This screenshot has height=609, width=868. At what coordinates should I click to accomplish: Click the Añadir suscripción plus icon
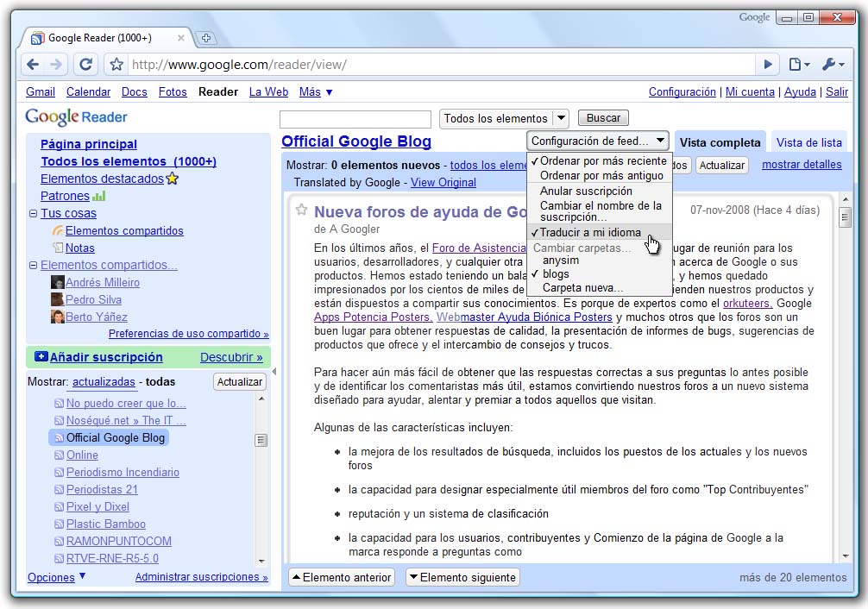tap(41, 356)
